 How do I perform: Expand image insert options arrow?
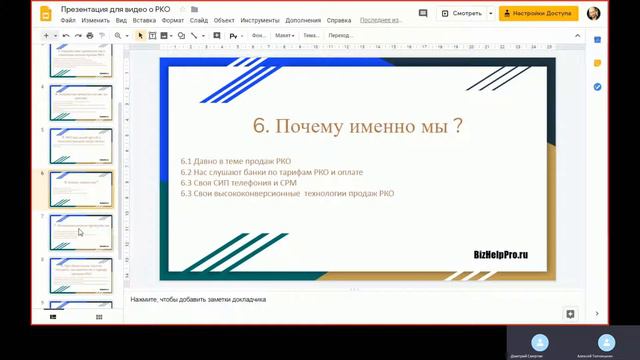click(x=171, y=36)
